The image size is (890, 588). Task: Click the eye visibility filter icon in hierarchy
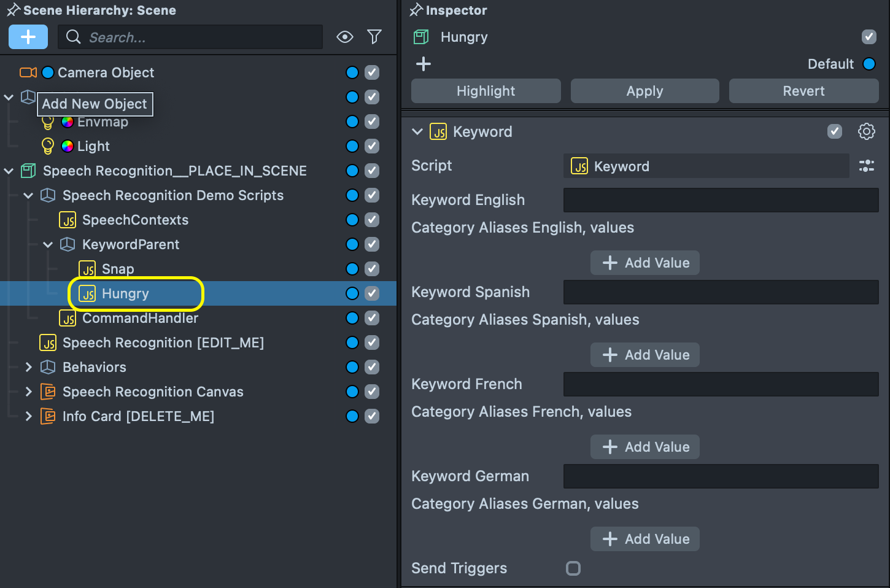(345, 37)
